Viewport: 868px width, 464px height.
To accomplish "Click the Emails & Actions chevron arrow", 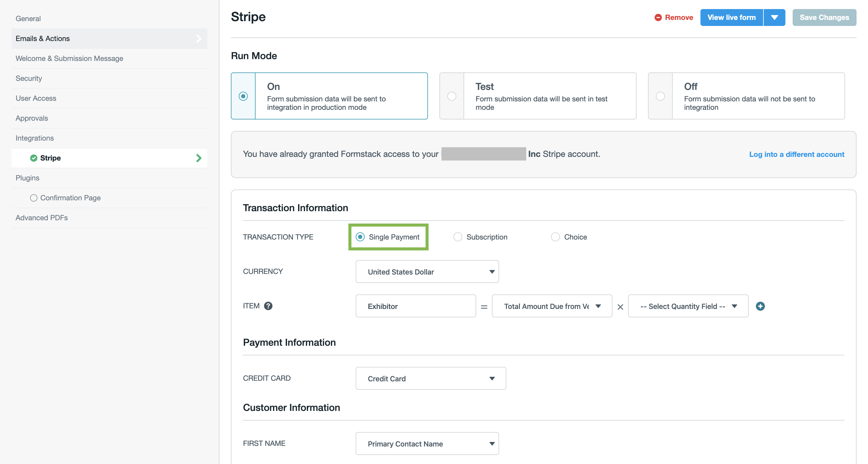I will (199, 38).
